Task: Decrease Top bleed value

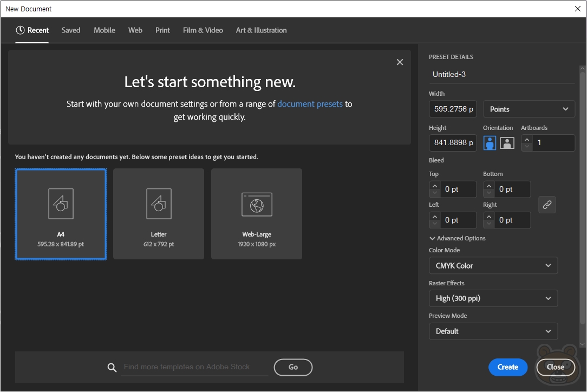Action: [x=435, y=193]
